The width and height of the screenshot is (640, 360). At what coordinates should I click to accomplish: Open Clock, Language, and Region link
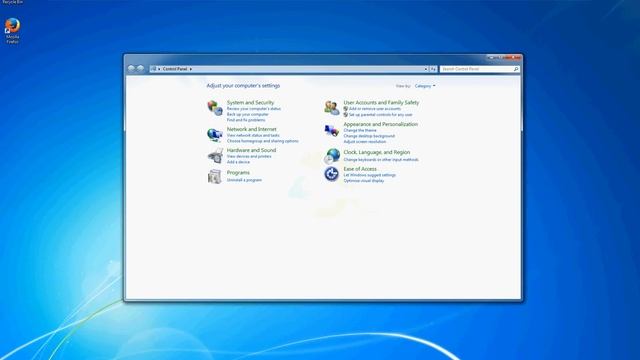[377, 152]
